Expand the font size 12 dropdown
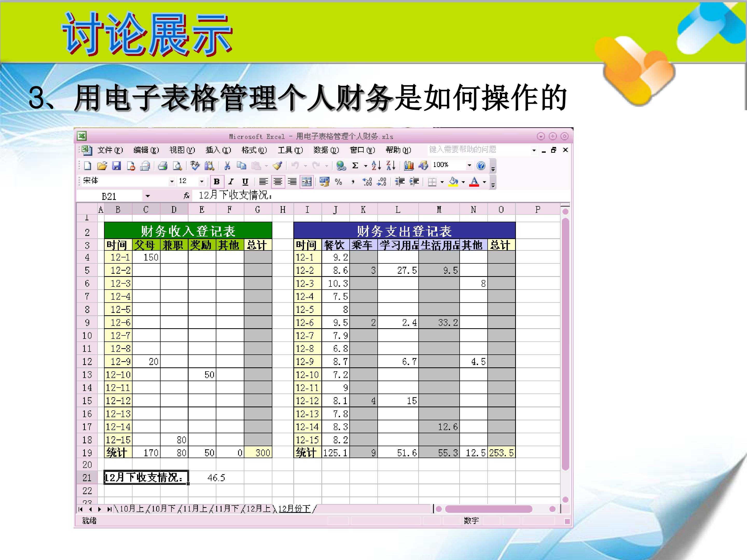This screenshot has width=747, height=560. (x=202, y=181)
